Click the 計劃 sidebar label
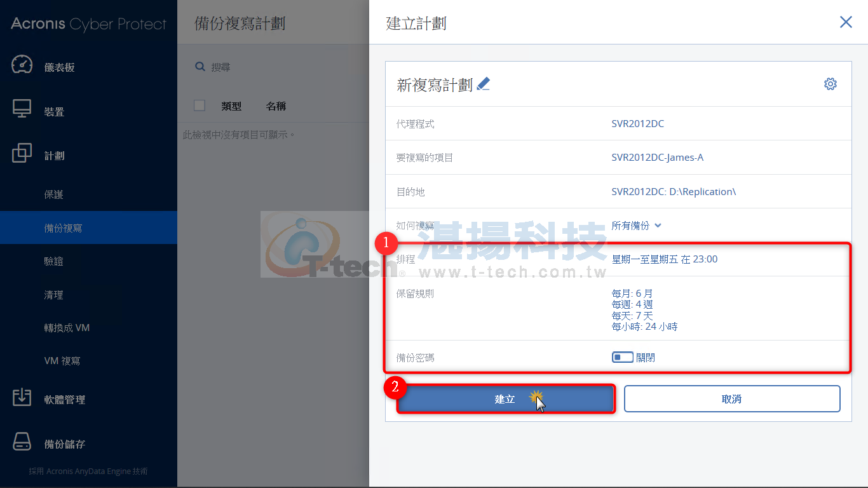 (55, 156)
